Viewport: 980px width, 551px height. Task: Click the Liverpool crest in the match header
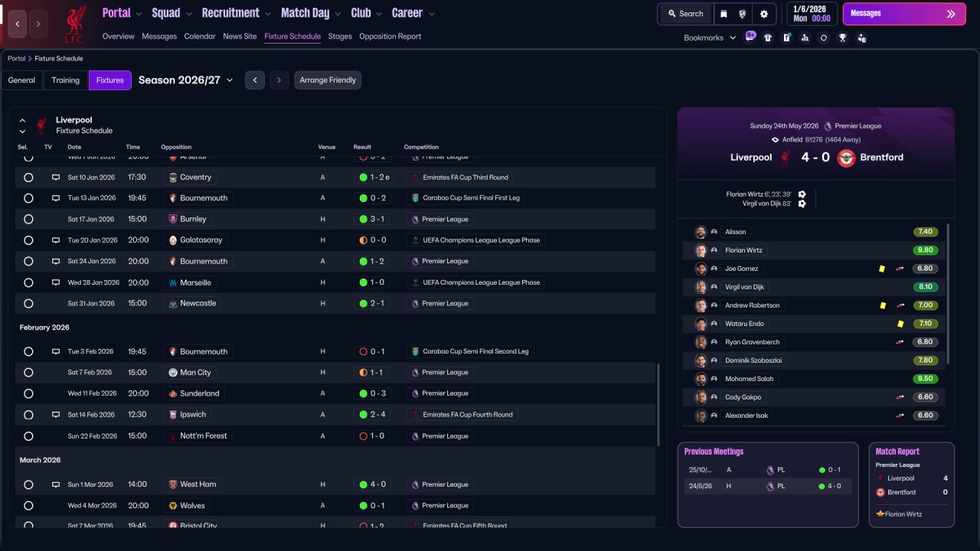(x=785, y=158)
